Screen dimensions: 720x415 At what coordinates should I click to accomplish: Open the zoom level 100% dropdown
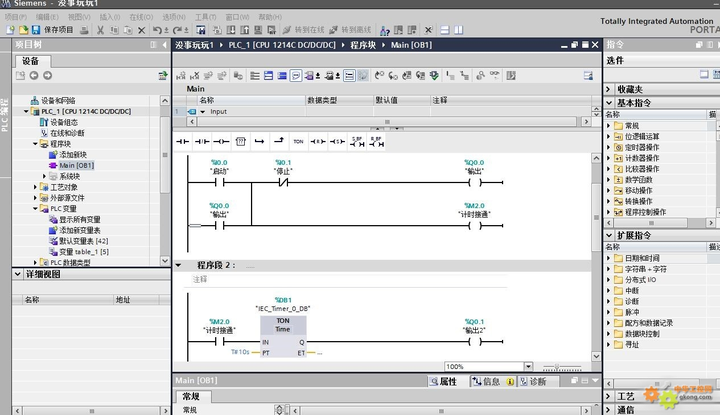point(529,366)
